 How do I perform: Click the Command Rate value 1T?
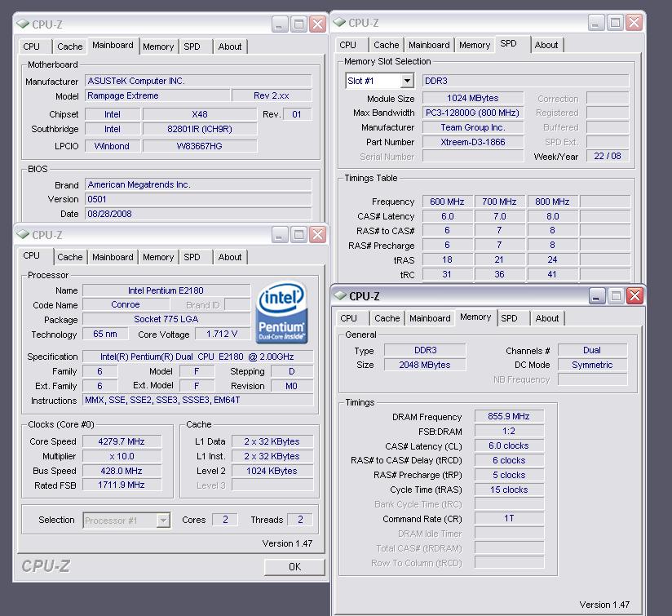click(x=509, y=519)
